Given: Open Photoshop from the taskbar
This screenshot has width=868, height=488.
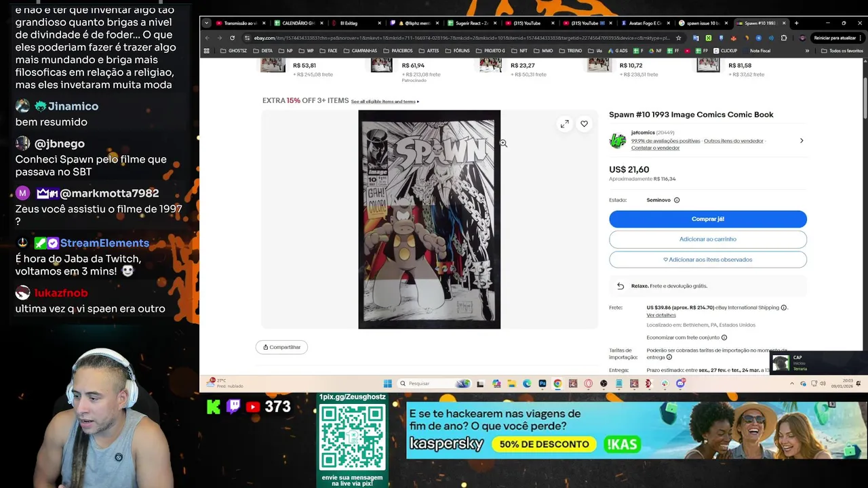Looking at the screenshot, I should (542, 384).
